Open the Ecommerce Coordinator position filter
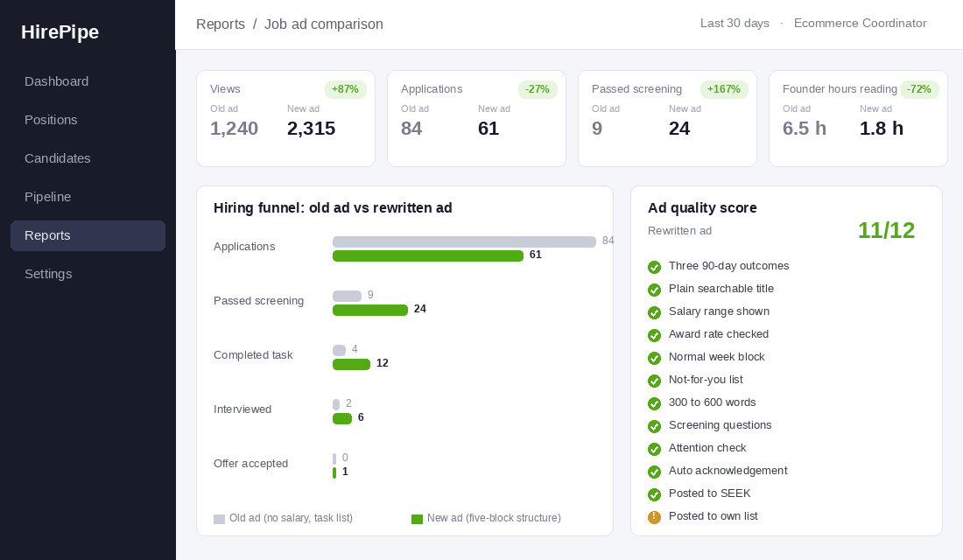The width and height of the screenshot is (963, 560). pos(860,24)
